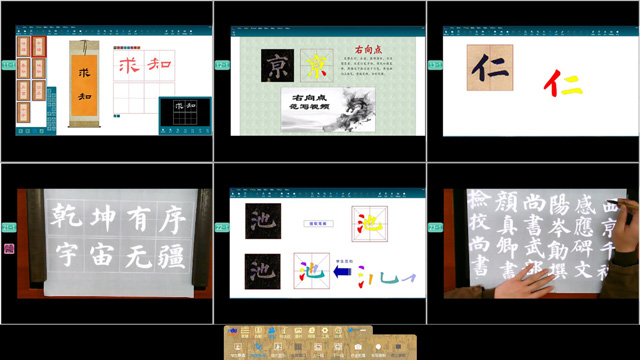Screen dimensions: 640x360
Task: Click the gear tools icon in control bar
Action: [325, 330]
